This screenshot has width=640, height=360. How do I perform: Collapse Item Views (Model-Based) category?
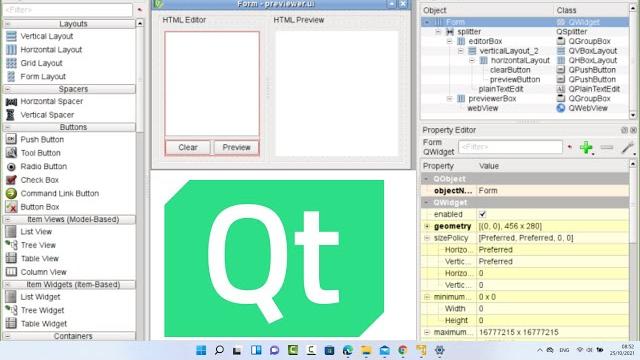pyautogui.click(x=8, y=220)
